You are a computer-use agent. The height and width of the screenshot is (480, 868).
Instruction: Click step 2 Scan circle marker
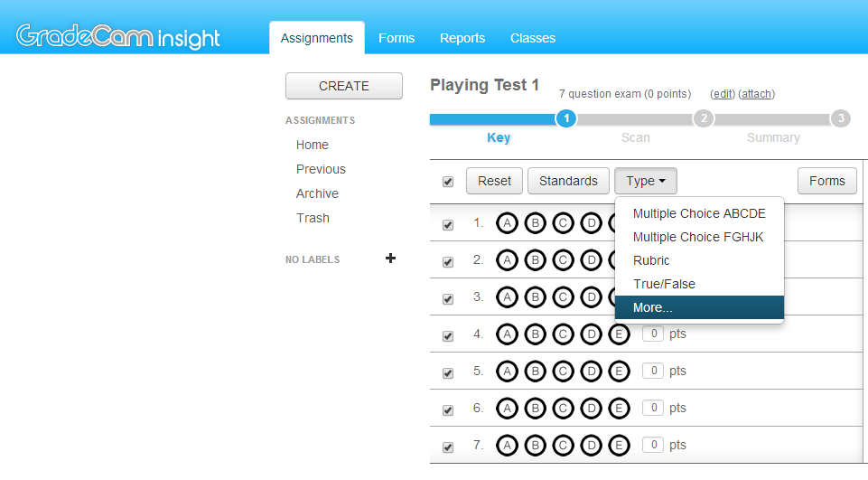coord(703,118)
